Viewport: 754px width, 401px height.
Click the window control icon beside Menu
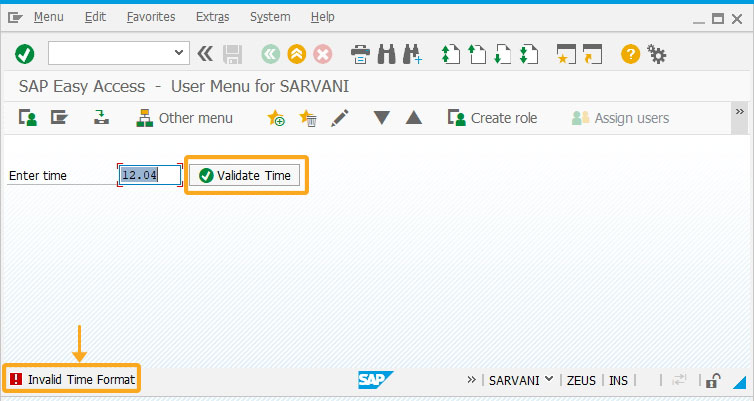tap(15, 18)
